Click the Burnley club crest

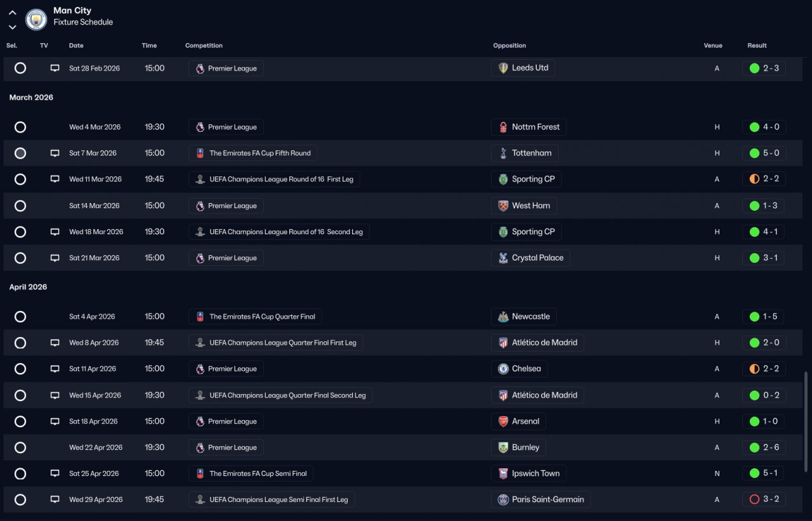[503, 447]
